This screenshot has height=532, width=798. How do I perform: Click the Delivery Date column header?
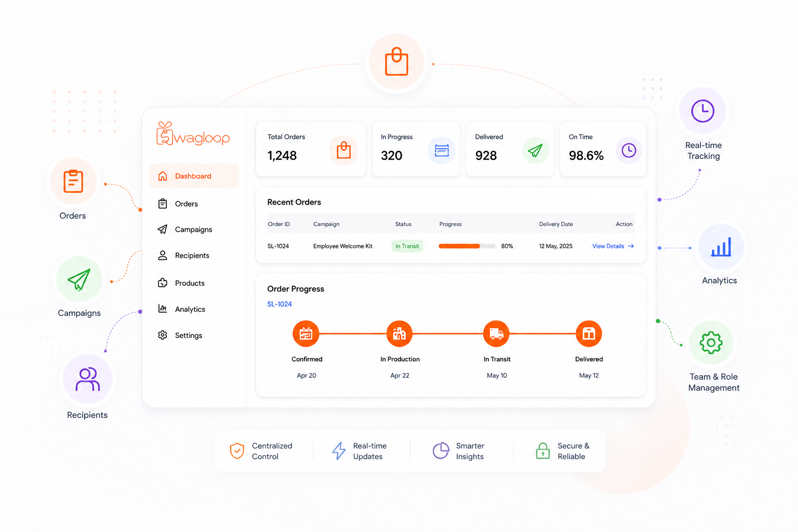click(556, 224)
